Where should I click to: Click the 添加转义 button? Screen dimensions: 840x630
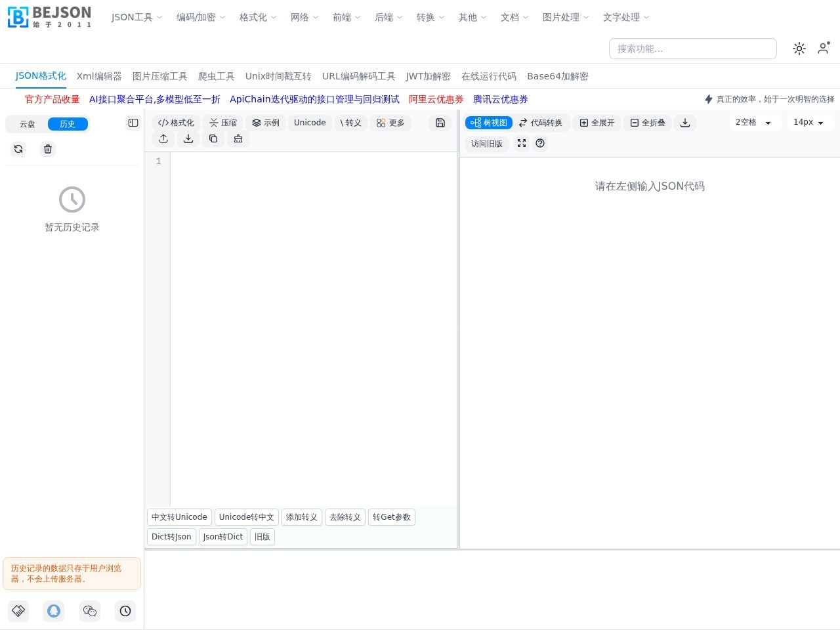tap(302, 517)
